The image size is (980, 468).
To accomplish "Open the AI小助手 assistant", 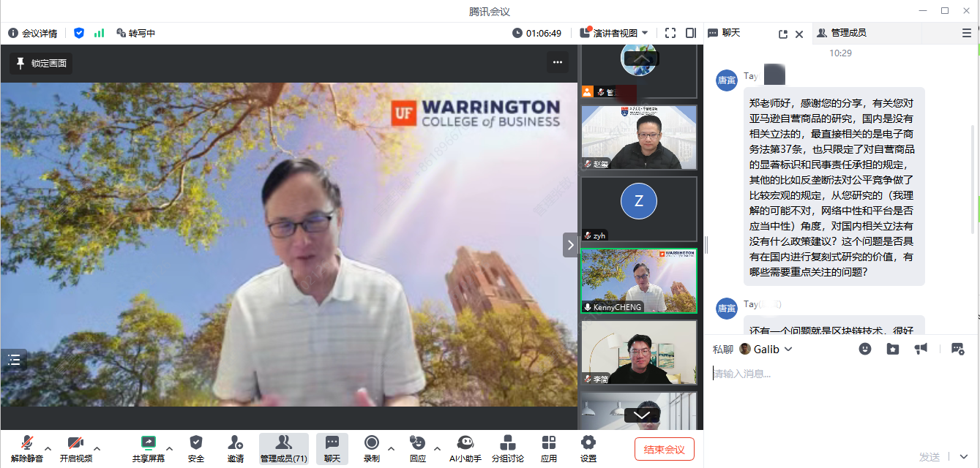I will (x=465, y=448).
